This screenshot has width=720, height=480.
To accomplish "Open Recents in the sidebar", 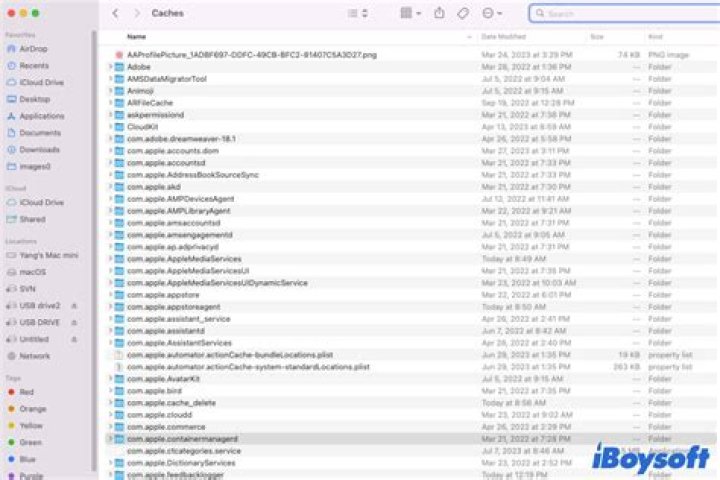I will coord(33,65).
